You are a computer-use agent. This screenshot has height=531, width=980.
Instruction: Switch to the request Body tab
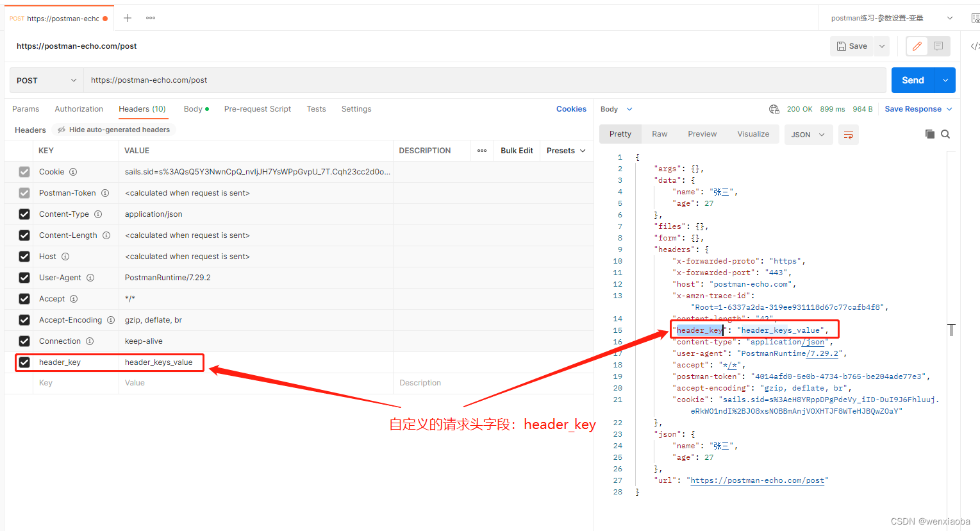click(196, 109)
